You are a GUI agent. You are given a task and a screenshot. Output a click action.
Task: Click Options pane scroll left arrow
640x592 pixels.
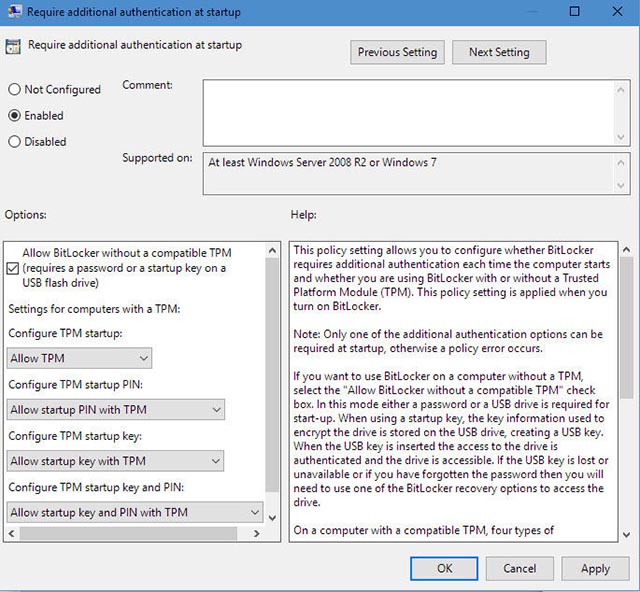tap(11, 533)
